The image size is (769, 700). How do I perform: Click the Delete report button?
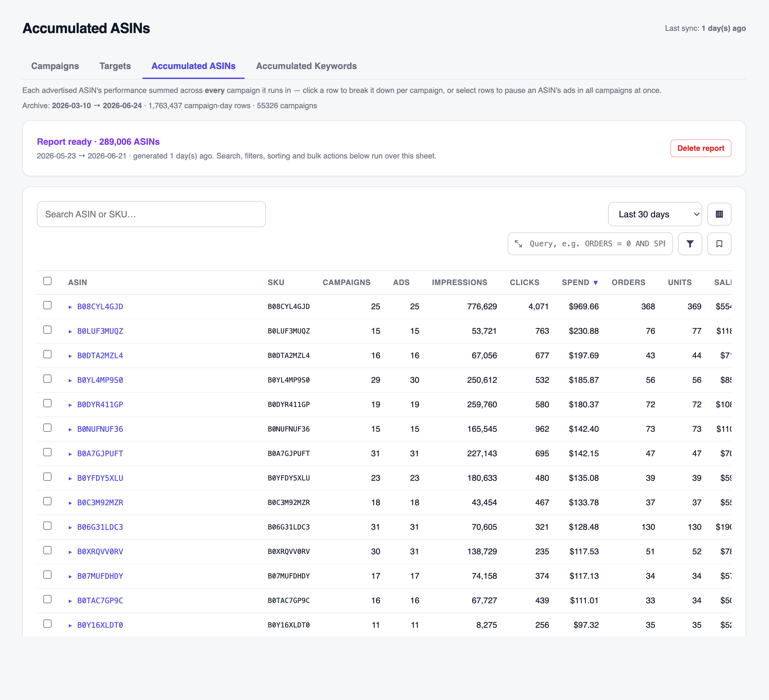tap(700, 148)
